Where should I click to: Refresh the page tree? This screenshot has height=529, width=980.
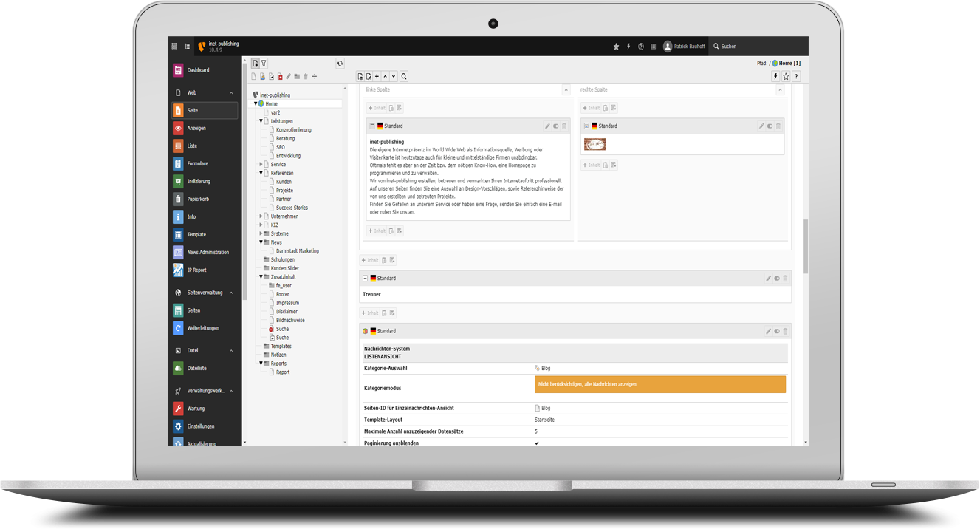[x=340, y=64]
